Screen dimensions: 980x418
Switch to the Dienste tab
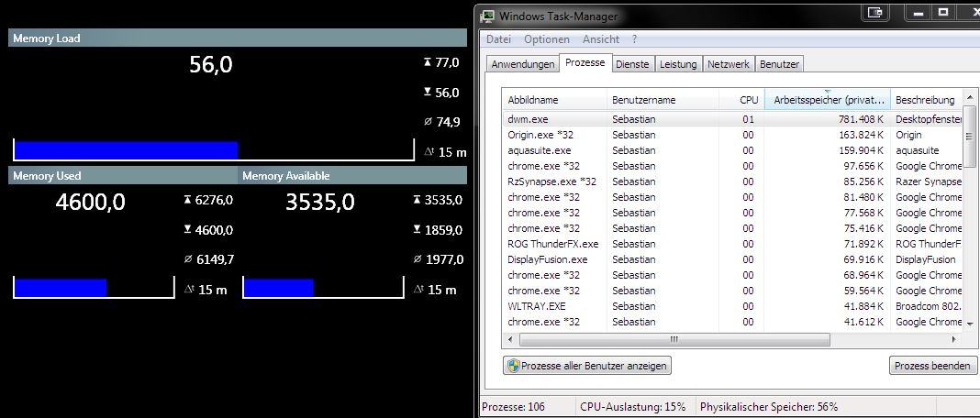click(632, 64)
